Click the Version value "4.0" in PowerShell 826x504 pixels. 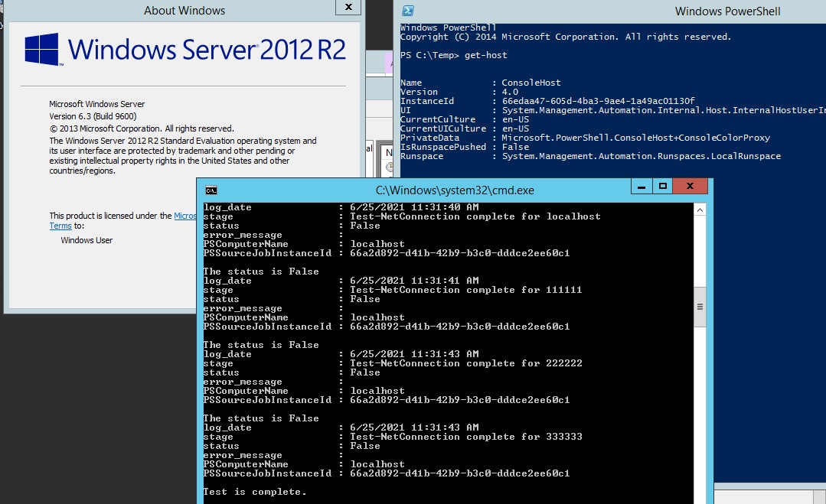tap(510, 92)
